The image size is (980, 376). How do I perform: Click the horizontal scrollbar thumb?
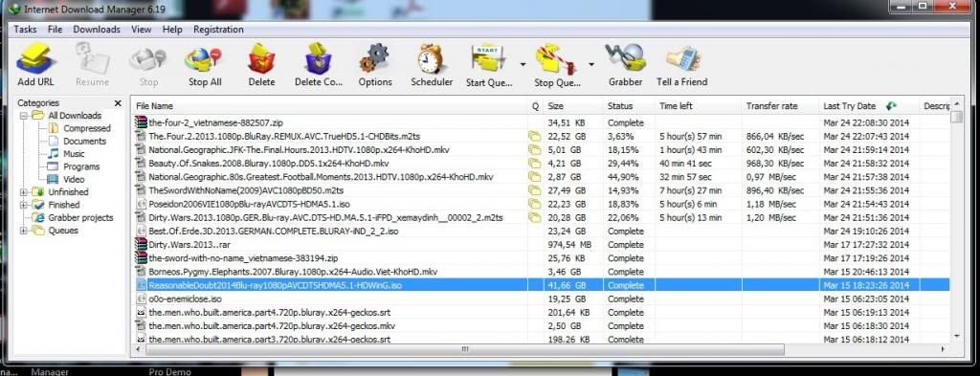[x=464, y=349]
